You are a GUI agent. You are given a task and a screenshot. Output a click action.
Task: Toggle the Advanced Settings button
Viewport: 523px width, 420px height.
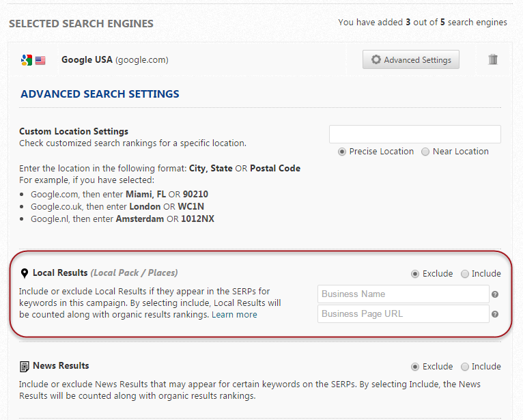tap(411, 59)
